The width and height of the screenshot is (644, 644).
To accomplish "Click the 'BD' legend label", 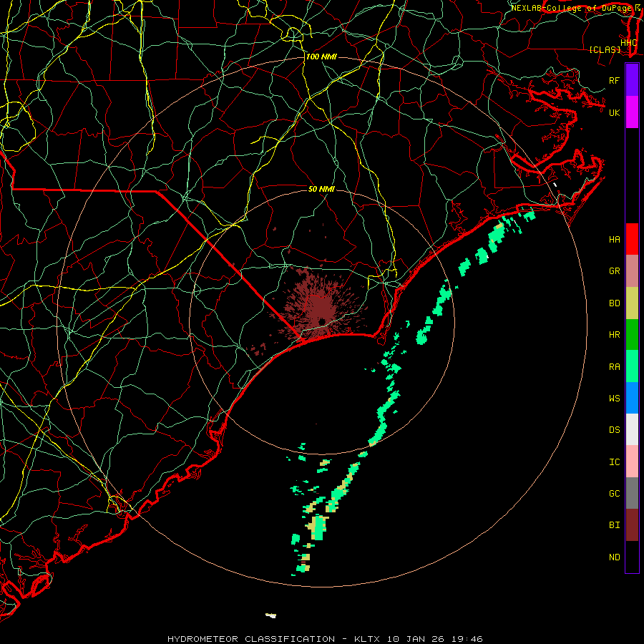I will pos(615,303).
